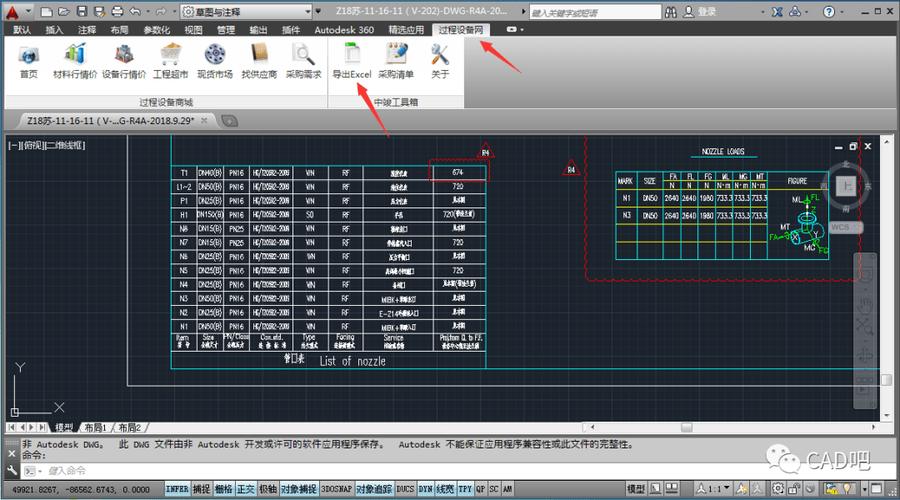Toggle 对象捕捉 object snap
This screenshot has height=500, width=900.
click(x=298, y=489)
